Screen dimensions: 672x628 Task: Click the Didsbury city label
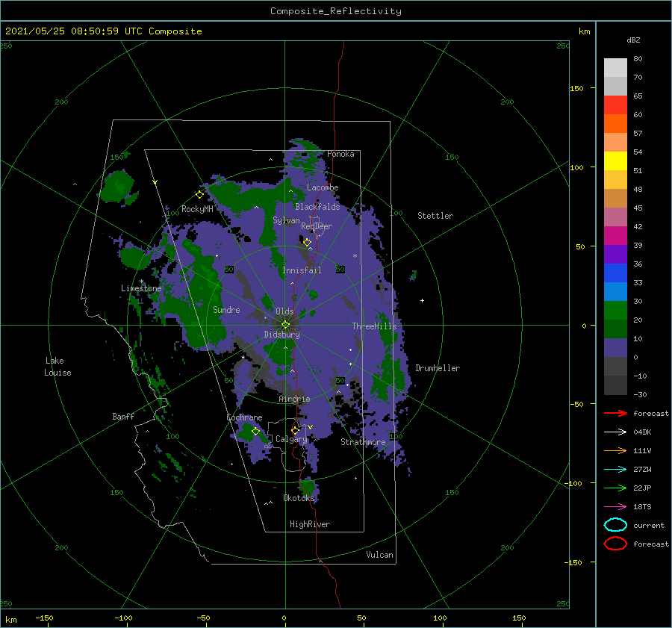281,335
